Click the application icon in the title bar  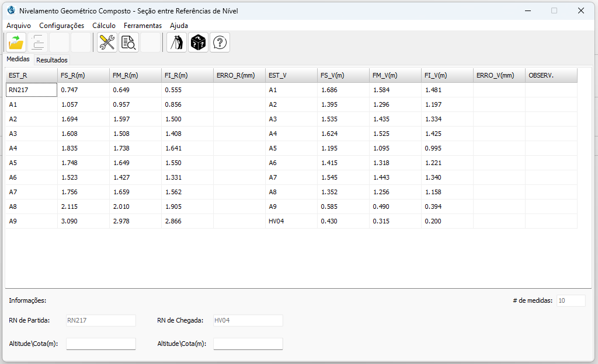pos(12,10)
